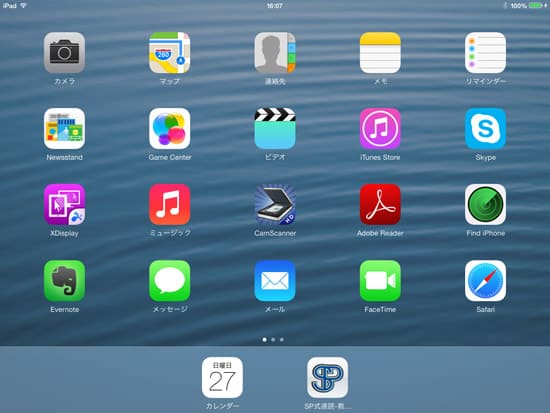Open the Camera app (カメラ)
The width and height of the screenshot is (550, 413).
click(64, 53)
